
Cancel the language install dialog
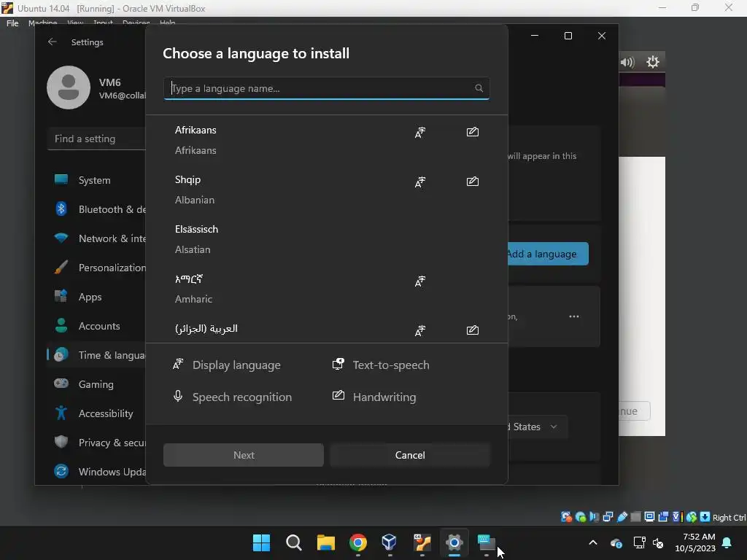pyautogui.click(x=410, y=455)
